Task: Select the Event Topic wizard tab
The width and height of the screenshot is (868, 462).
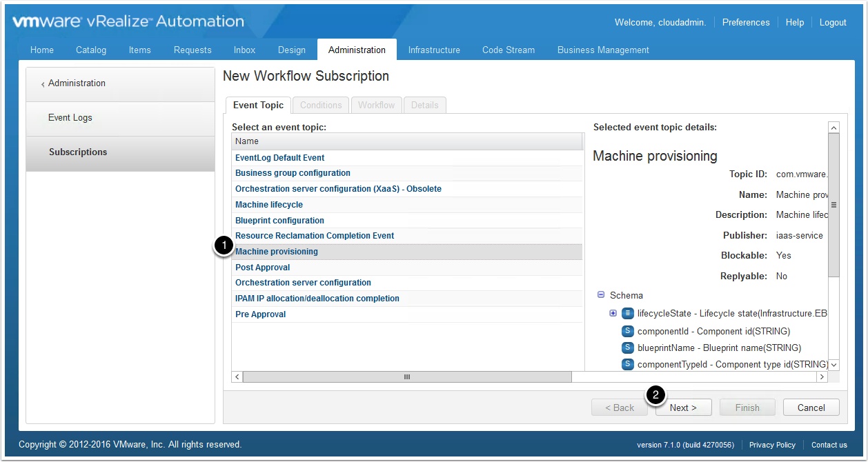Action: (x=258, y=105)
